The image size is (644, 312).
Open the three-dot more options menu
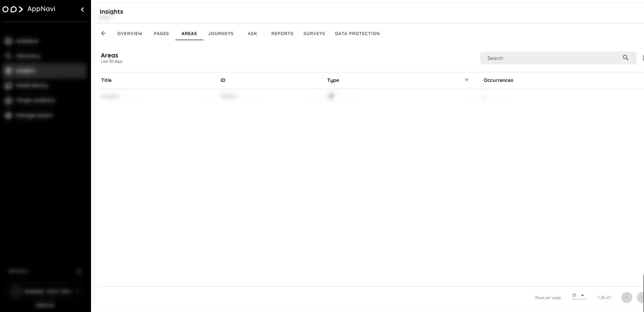643,58
